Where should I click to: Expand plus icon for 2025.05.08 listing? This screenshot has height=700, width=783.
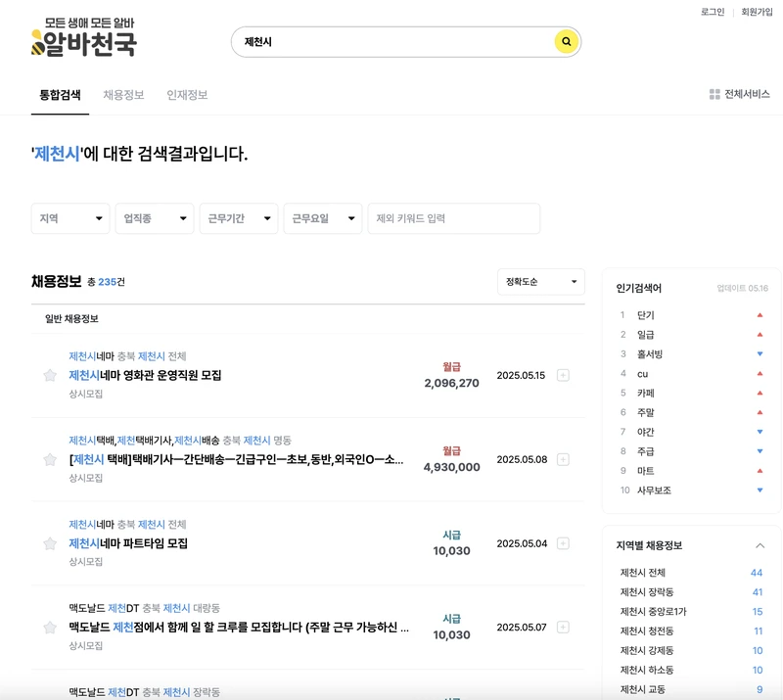(563, 459)
